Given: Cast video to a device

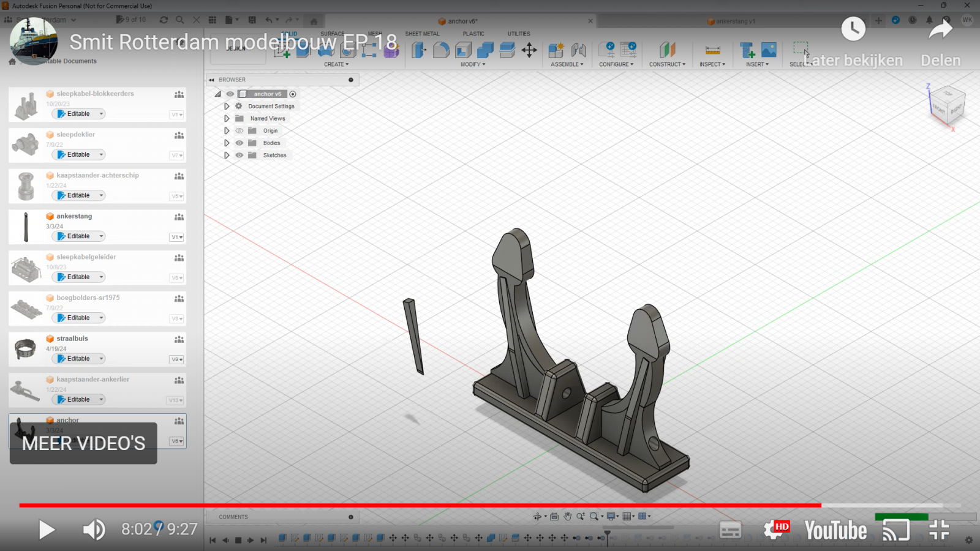Looking at the screenshot, I should pyautogui.click(x=896, y=530).
